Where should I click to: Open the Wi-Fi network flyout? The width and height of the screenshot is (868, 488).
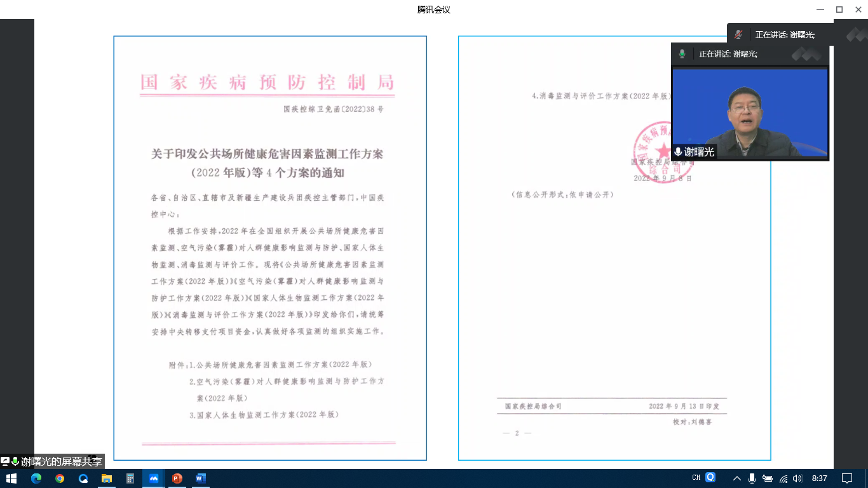[x=783, y=478]
